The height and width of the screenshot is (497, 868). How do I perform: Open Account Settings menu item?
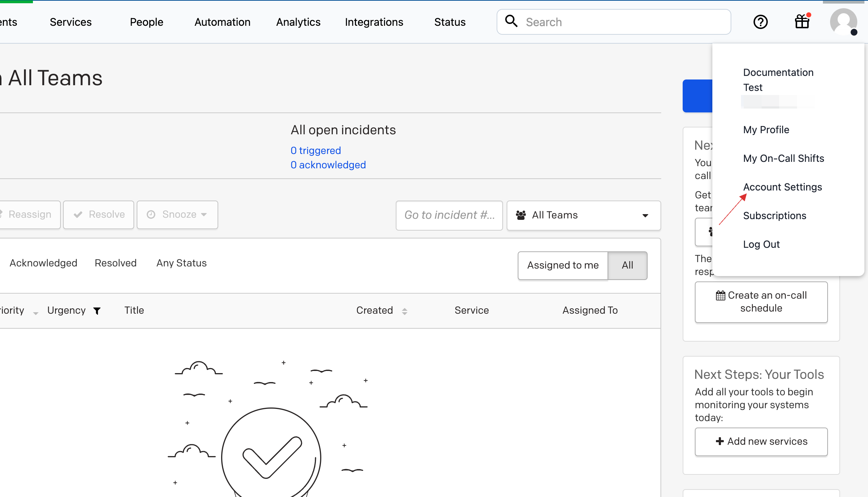point(782,187)
